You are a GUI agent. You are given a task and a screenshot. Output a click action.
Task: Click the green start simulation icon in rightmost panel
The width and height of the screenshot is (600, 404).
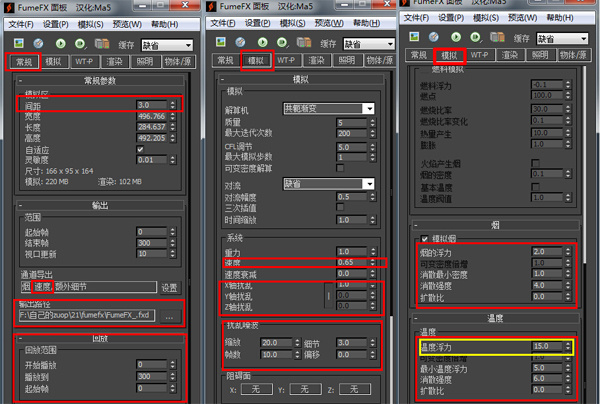click(455, 37)
